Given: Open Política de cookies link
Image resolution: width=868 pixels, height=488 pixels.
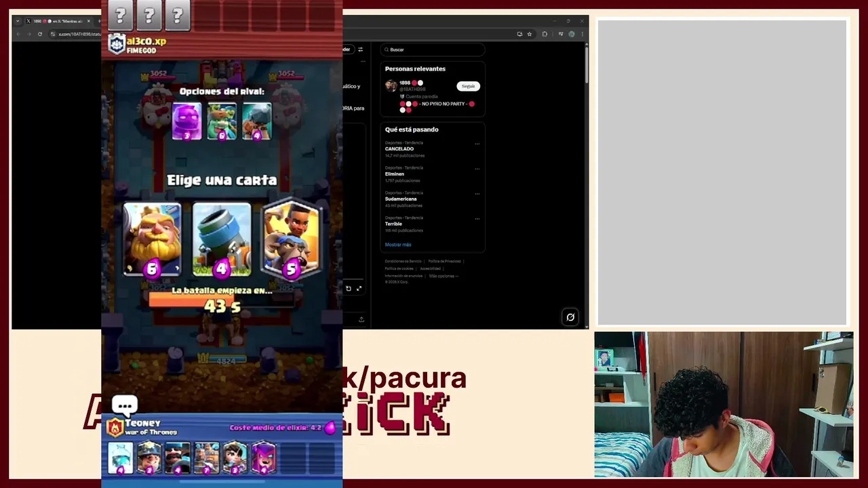Looking at the screenshot, I should coord(399,268).
